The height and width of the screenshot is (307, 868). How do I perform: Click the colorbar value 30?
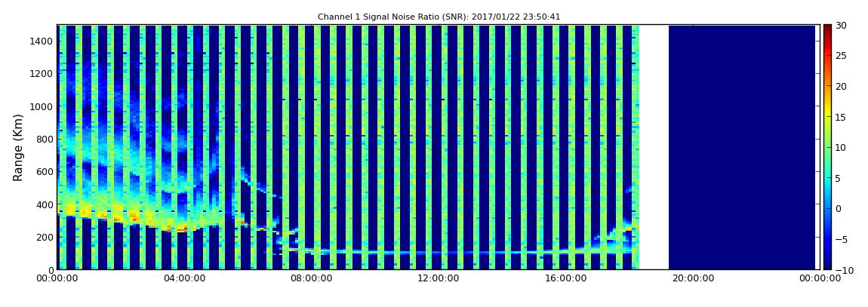841,25
